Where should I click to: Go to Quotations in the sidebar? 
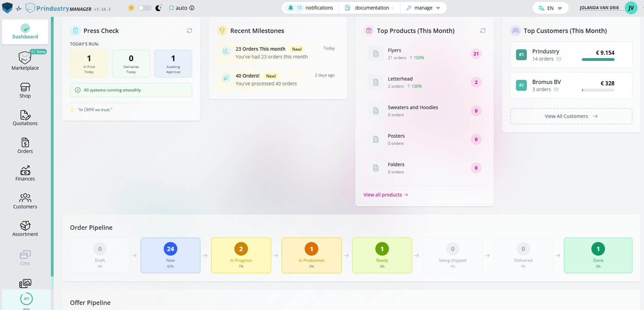click(x=25, y=118)
